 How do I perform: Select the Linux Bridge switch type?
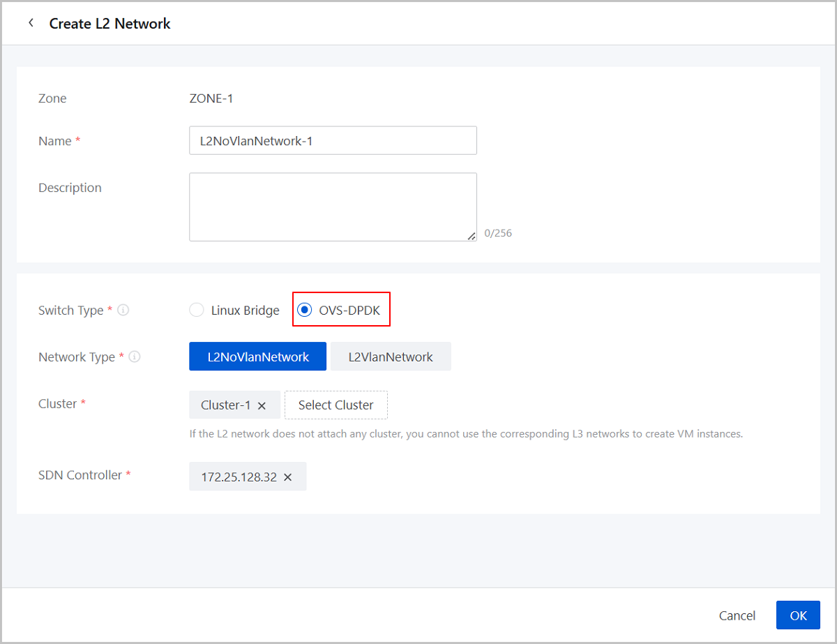point(197,310)
